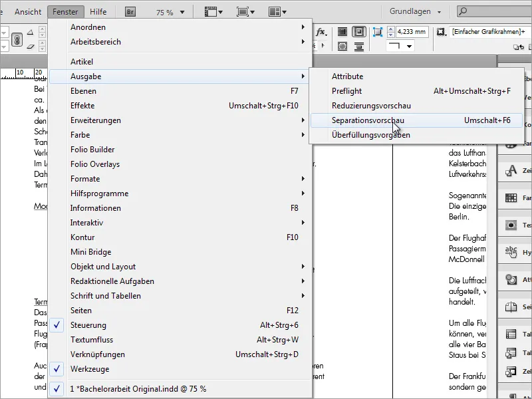Expand the Farbe submenu
Image resolution: width=532 pixels, height=399 pixels.
pyautogui.click(x=180, y=135)
